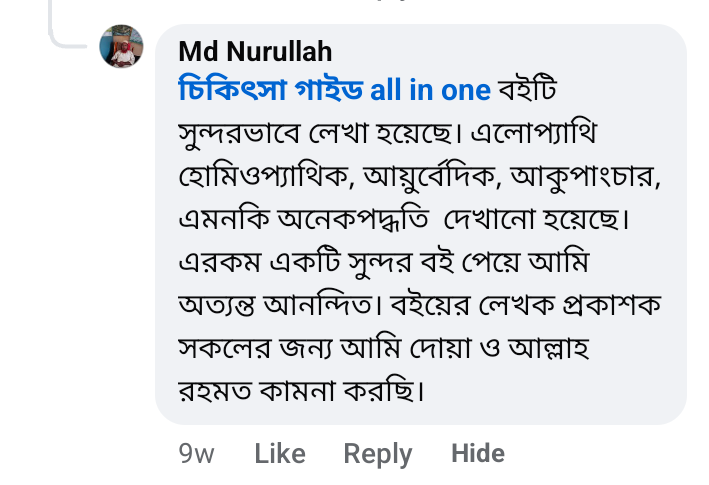709x485 pixels.
Task: Click Md Nurullah's profile picture
Action: pyautogui.click(x=122, y=47)
